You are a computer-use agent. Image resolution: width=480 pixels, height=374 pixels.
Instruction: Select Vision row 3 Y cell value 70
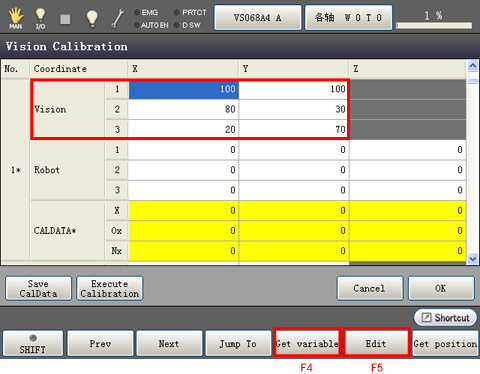pos(294,129)
